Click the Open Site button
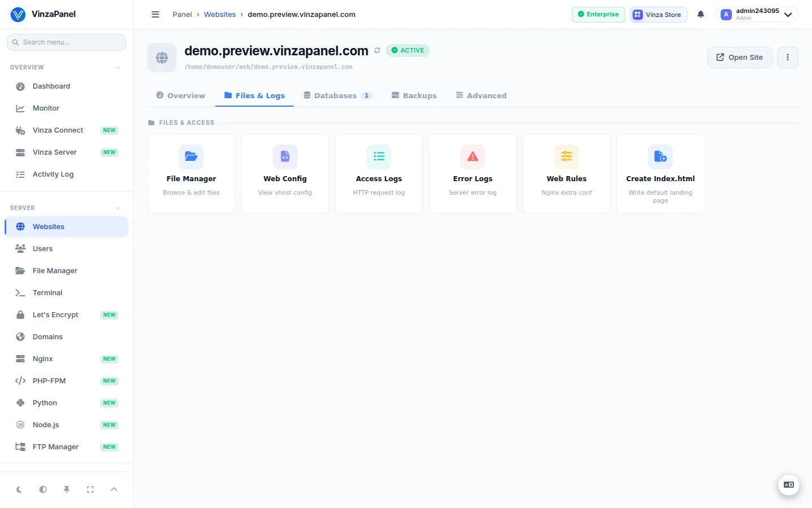Viewport: 812px width, 508px height. pos(739,57)
